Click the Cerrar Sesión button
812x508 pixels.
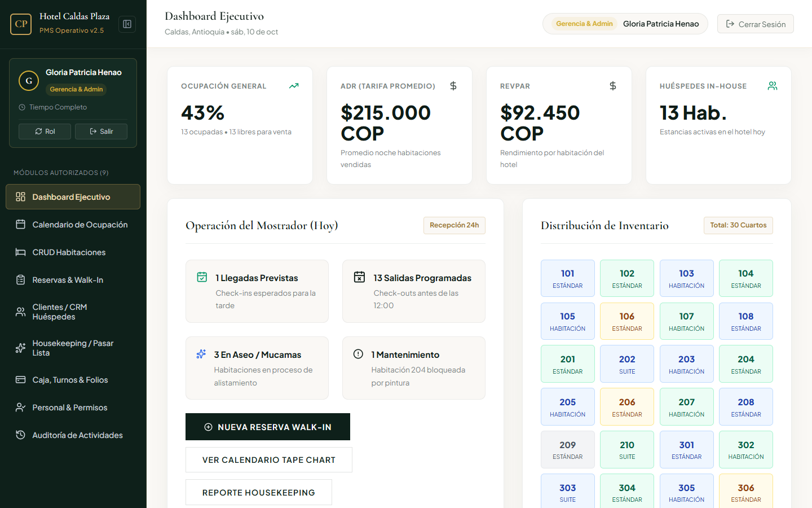[756, 24]
